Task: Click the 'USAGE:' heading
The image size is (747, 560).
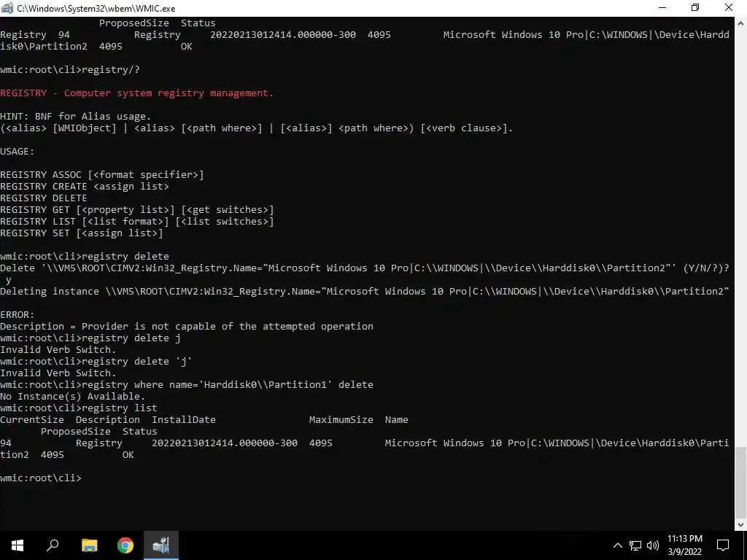Action: (18, 152)
